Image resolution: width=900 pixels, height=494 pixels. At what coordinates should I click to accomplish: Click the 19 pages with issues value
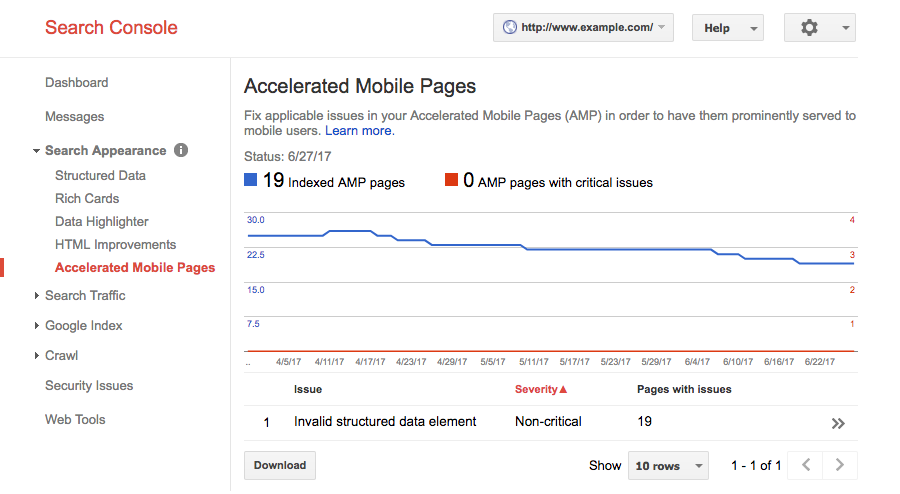[645, 422]
